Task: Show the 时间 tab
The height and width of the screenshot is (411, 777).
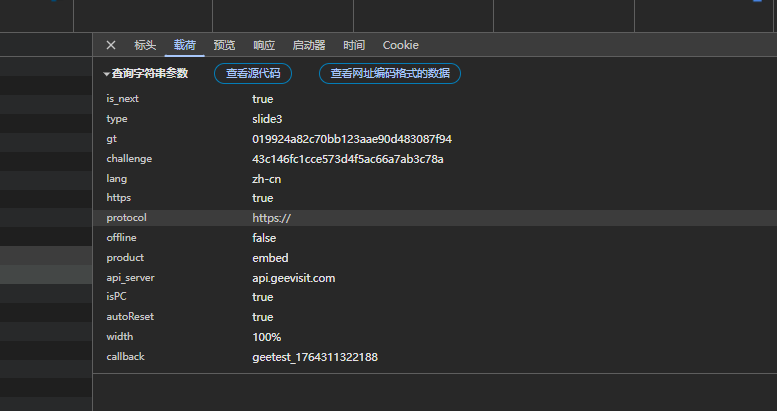Action: [354, 45]
